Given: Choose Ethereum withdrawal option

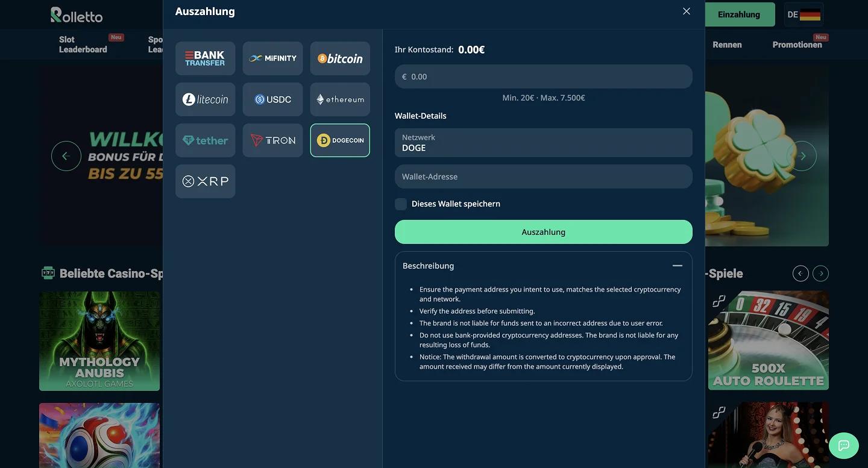Looking at the screenshot, I should tap(340, 99).
